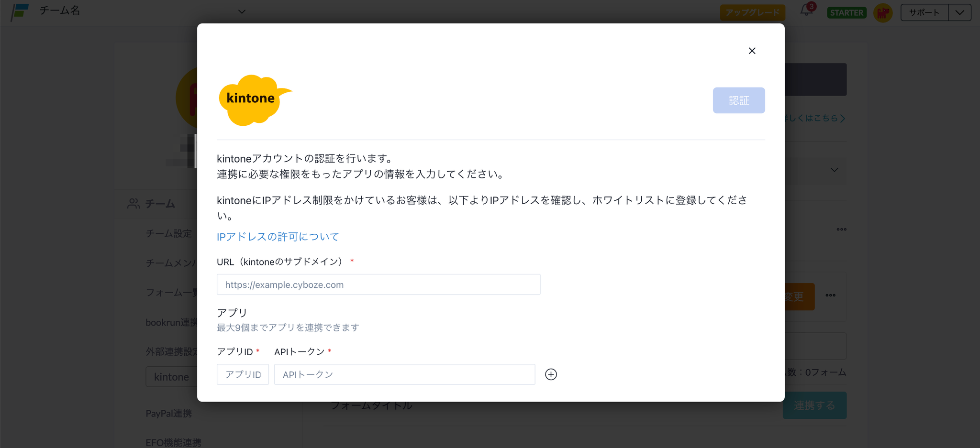Click the 連携する button

(x=814, y=405)
